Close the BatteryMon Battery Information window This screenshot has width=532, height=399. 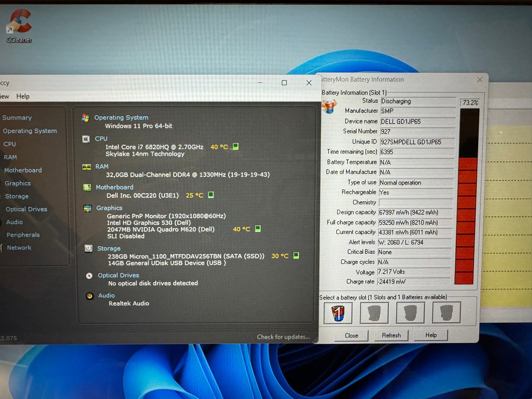(480, 79)
